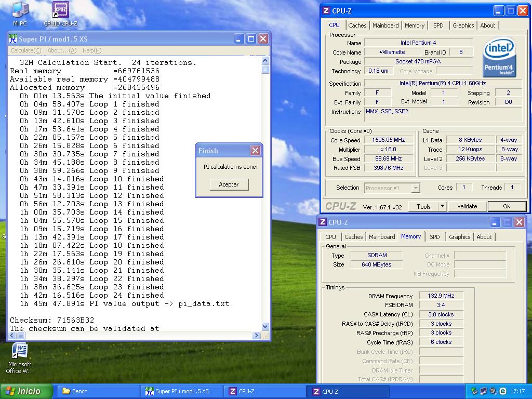This screenshot has width=532, height=399.
Task: Click the upper CPU-Z window title icon
Action: click(x=326, y=10)
